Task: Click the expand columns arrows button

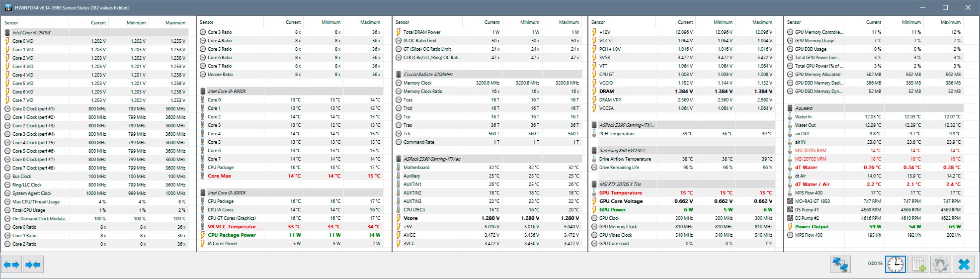Action: (11, 265)
